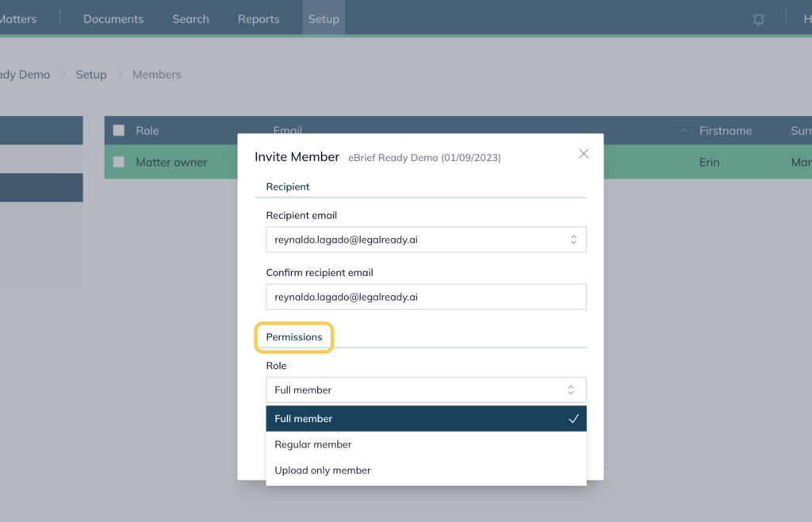Viewport: 812px width, 522px height.
Task: Choose the Full member option
Action: pos(426,418)
